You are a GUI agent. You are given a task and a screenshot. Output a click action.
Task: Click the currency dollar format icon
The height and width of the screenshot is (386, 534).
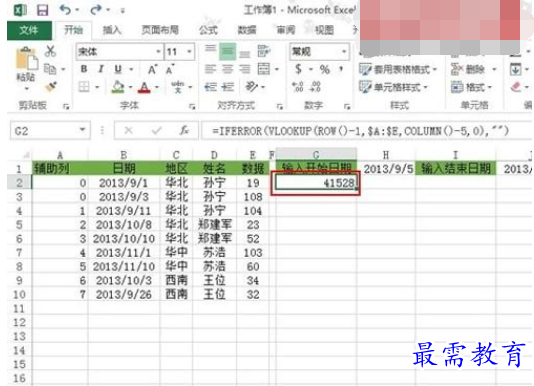(298, 69)
